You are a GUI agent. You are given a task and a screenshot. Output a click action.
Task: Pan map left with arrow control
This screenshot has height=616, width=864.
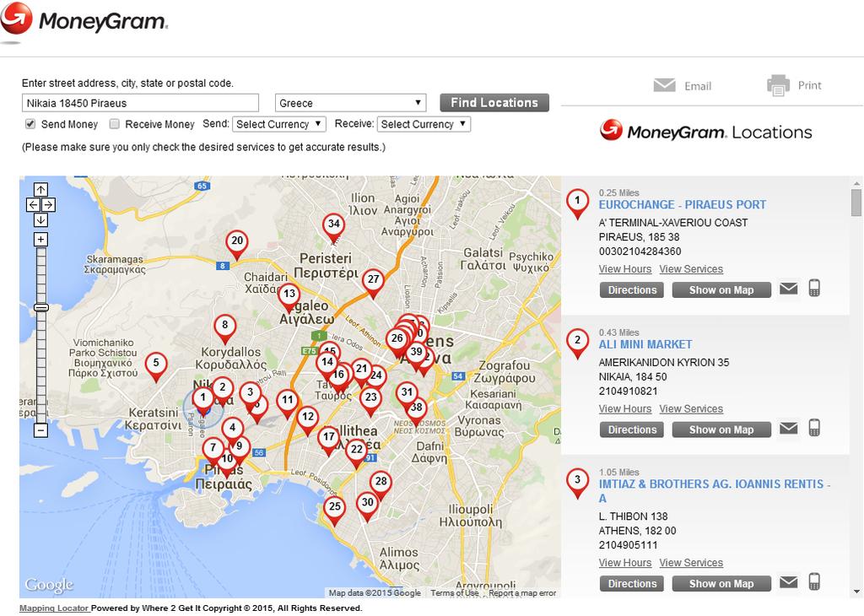pyautogui.click(x=33, y=205)
